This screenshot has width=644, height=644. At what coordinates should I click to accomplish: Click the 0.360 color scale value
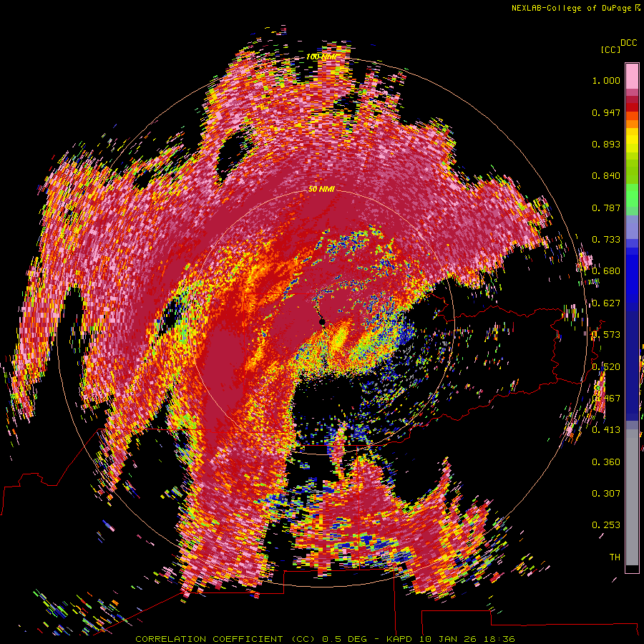(606, 462)
